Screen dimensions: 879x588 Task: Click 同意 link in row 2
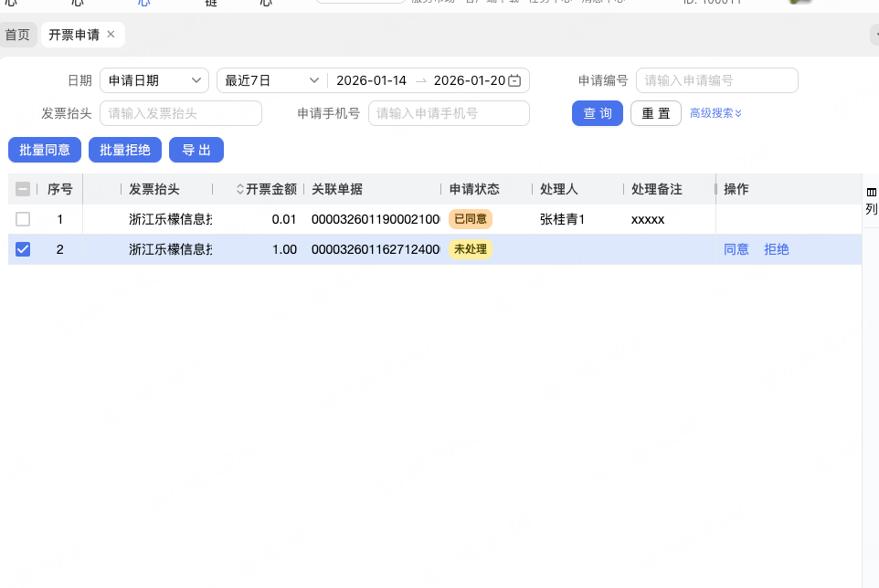pyautogui.click(x=736, y=249)
